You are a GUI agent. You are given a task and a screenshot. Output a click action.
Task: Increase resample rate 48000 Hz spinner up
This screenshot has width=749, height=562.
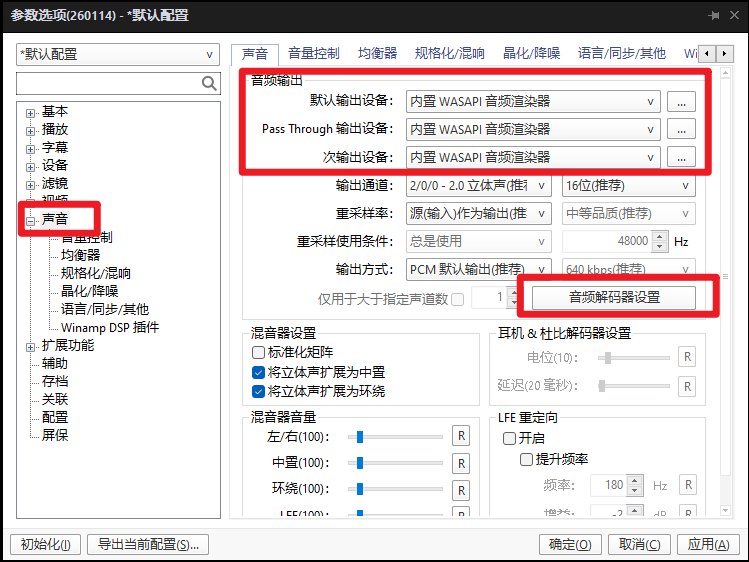pos(660,236)
